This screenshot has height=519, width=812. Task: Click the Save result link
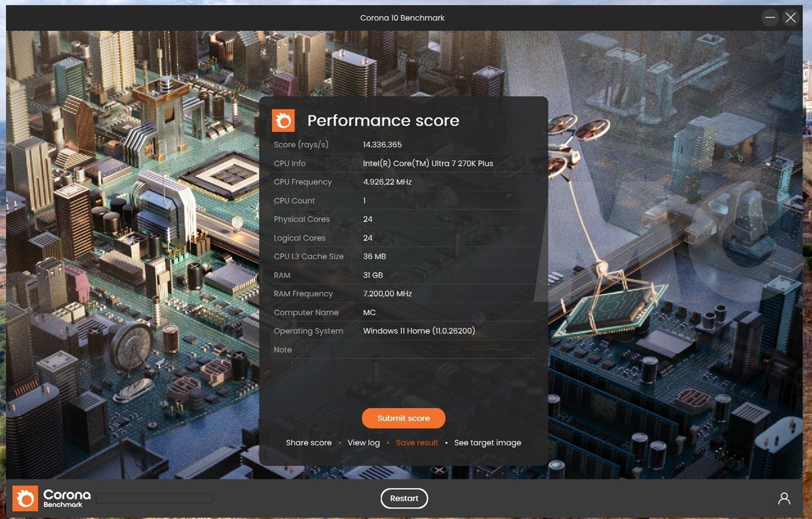coord(417,443)
